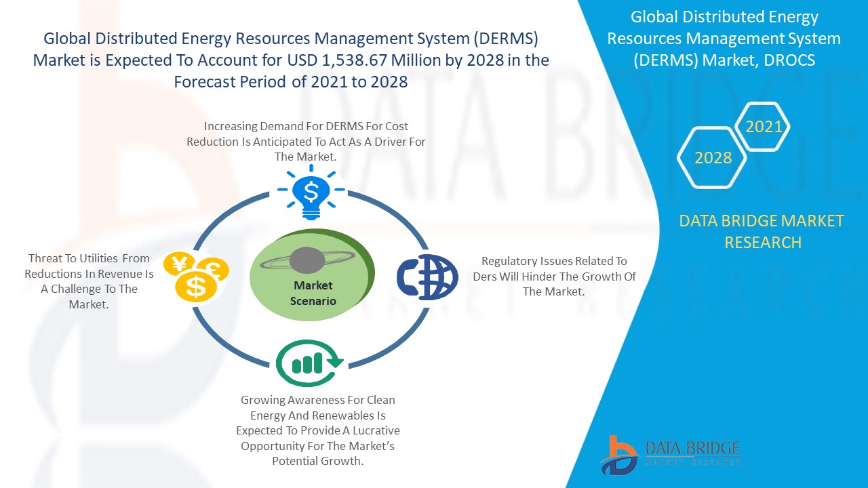Viewport: 868px width, 488px height.
Task: Click the DERMS Market, DROCS sidebar title
Action: [x=724, y=39]
